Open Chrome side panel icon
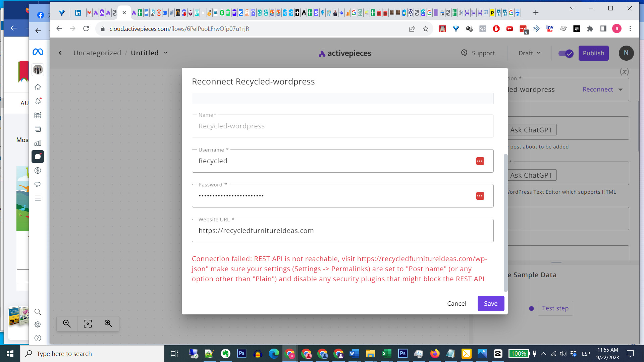This screenshot has height=362, width=644. click(x=603, y=29)
